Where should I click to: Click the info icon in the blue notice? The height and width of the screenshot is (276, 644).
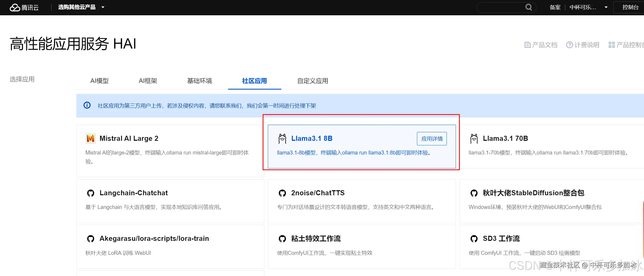click(87, 105)
